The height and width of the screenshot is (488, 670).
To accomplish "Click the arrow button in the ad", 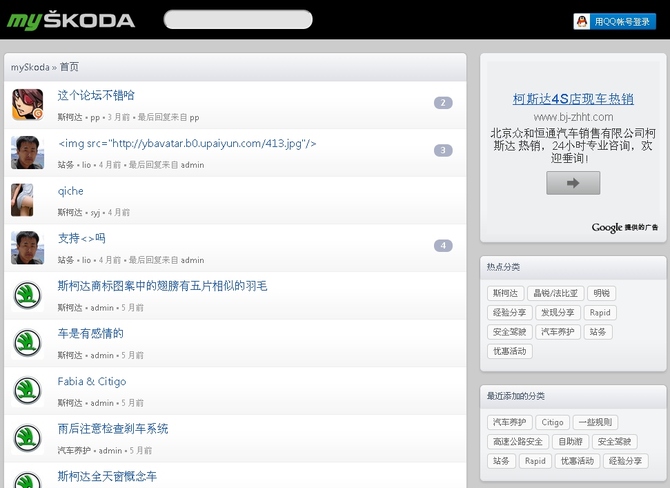I will (573, 183).
